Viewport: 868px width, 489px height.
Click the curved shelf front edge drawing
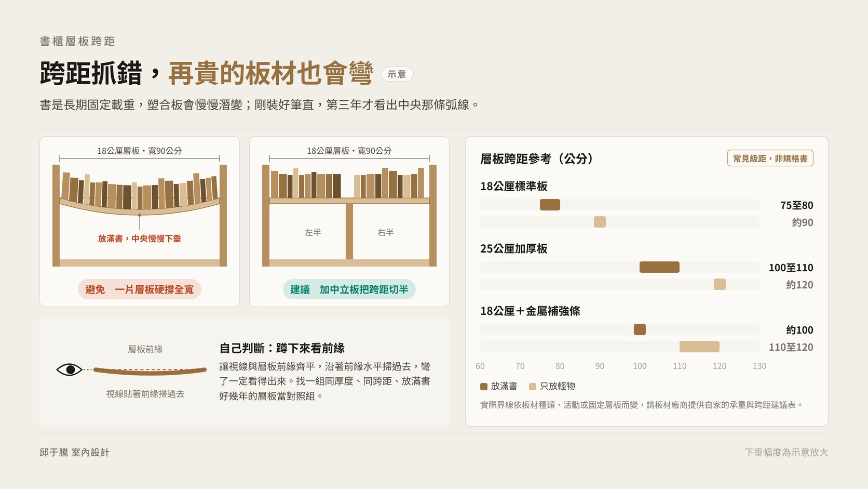click(x=150, y=371)
